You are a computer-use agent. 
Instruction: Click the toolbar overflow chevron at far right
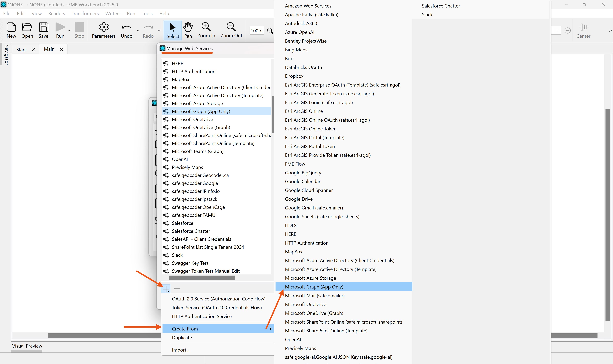[610, 31]
